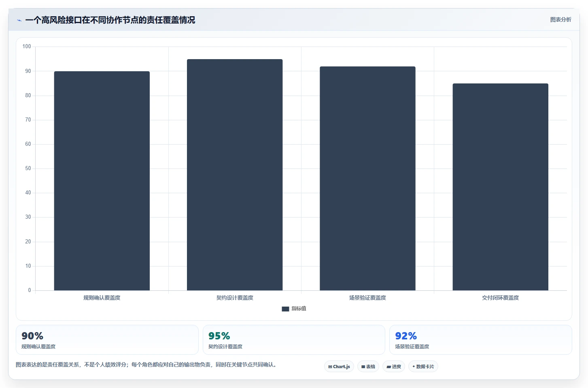Toggle the 指标值 legend swatch
The height and width of the screenshot is (388, 588).
(285, 309)
